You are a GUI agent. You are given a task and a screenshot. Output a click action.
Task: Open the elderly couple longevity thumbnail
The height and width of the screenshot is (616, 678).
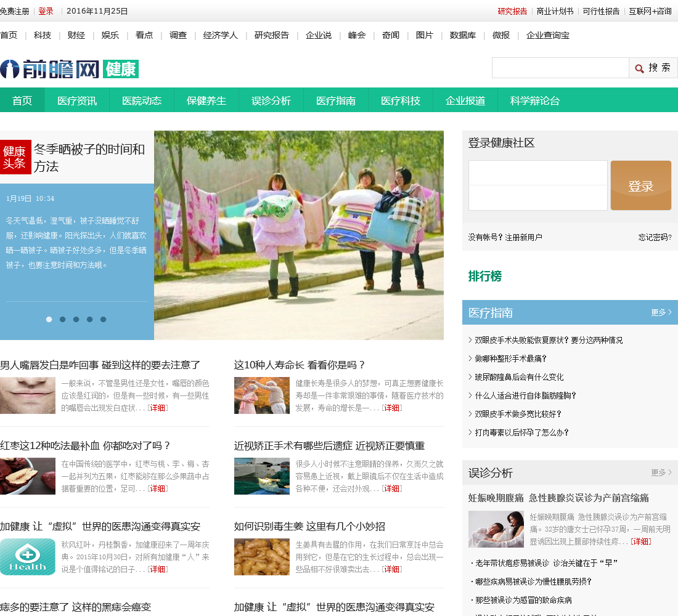coord(261,395)
